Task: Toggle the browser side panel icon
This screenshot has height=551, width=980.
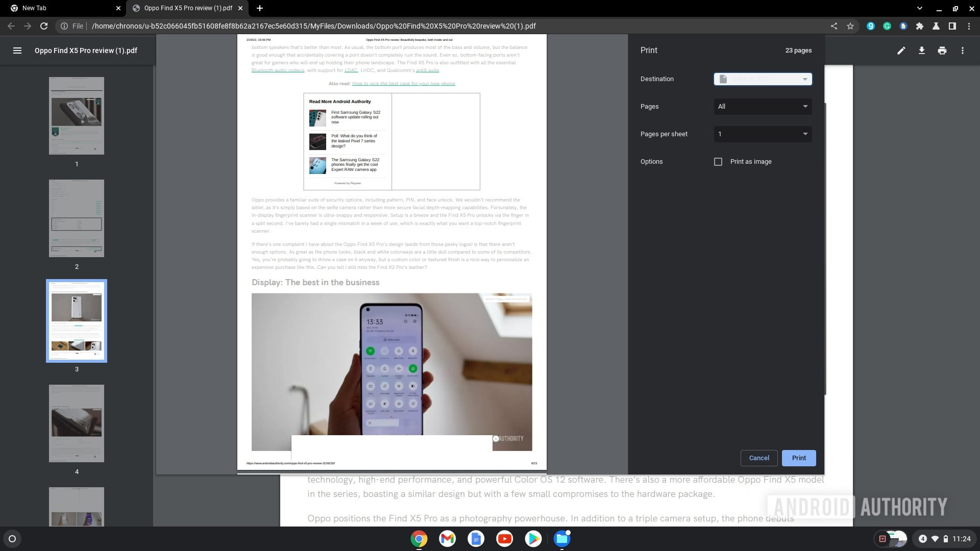Action: click(x=952, y=26)
